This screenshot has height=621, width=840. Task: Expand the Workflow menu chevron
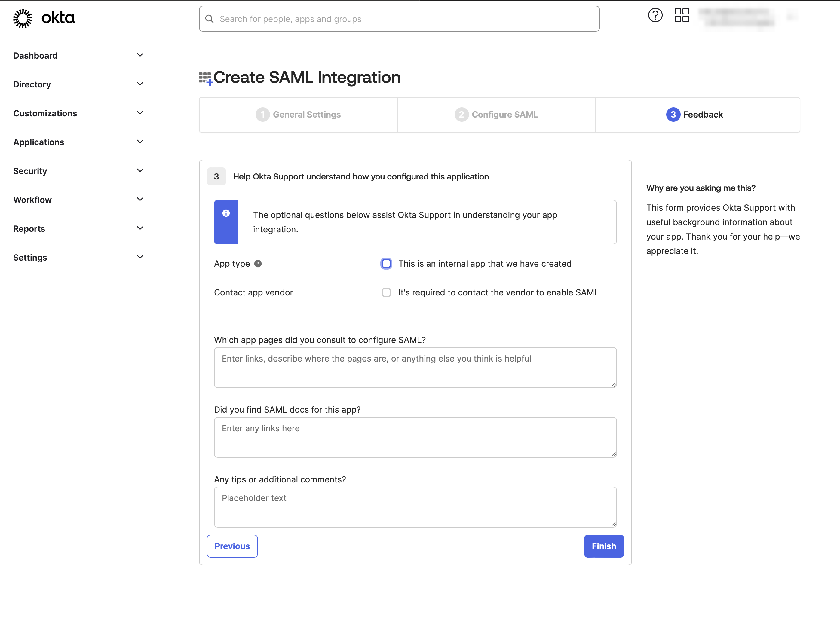140,199
